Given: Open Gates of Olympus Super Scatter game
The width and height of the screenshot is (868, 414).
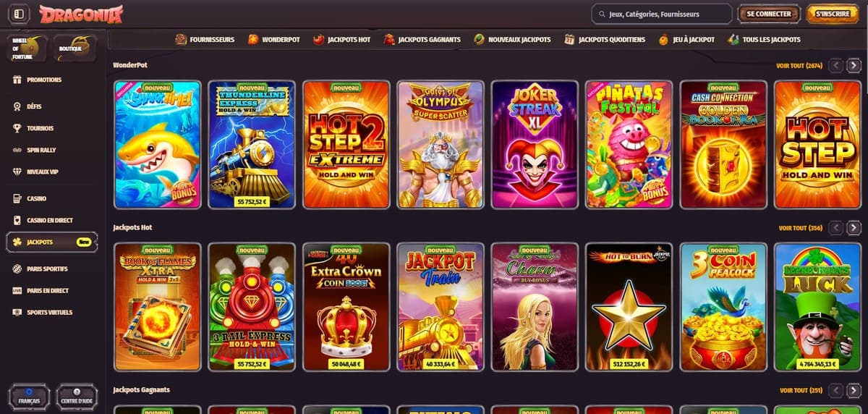Looking at the screenshot, I should click(440, 145).
